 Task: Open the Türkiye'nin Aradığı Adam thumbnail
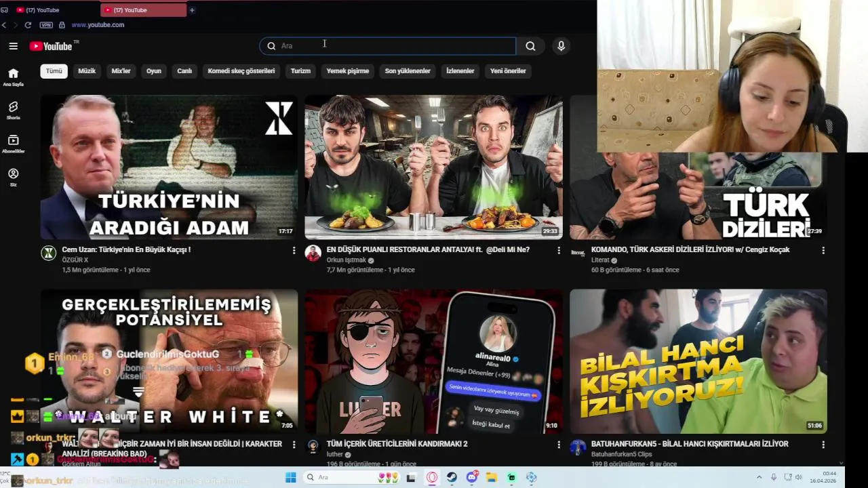pos(169,167)
